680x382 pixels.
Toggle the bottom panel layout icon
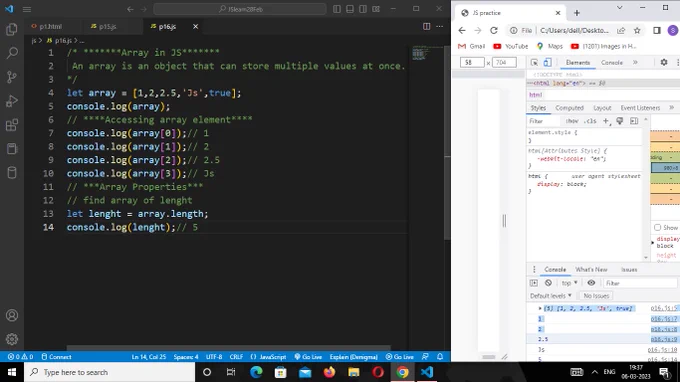(x=350, y=9)
